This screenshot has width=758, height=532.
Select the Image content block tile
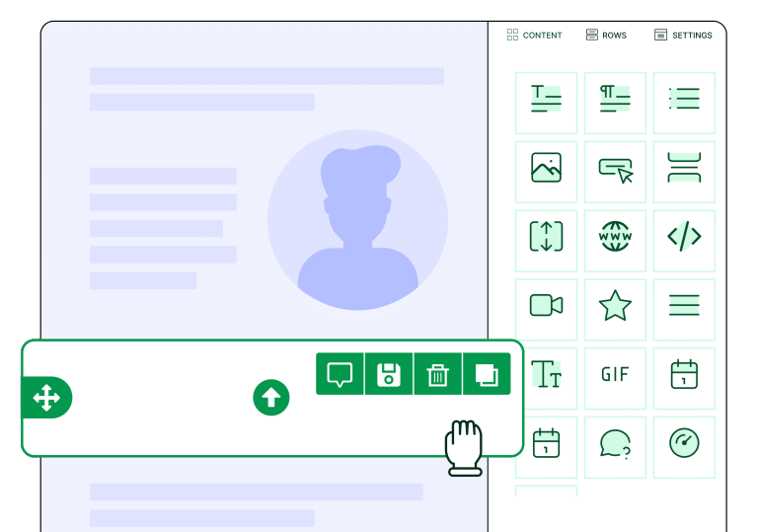(x=546, y=168)
